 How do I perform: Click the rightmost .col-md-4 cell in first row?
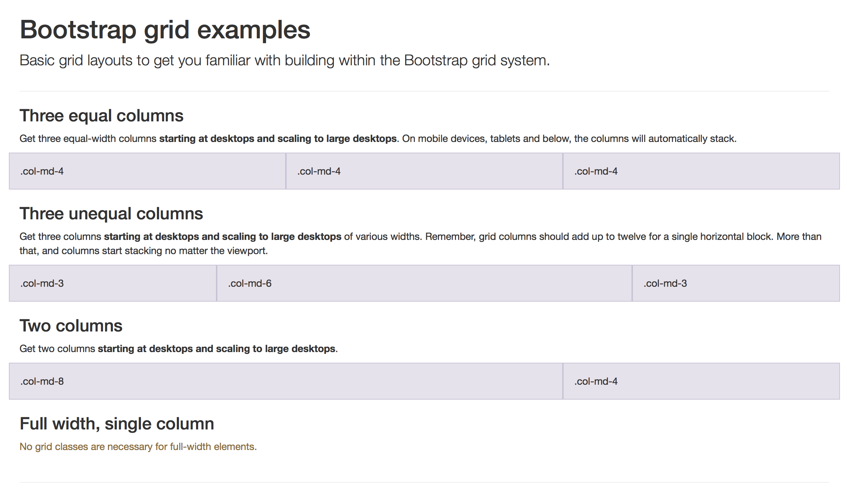tap(701, 171)
